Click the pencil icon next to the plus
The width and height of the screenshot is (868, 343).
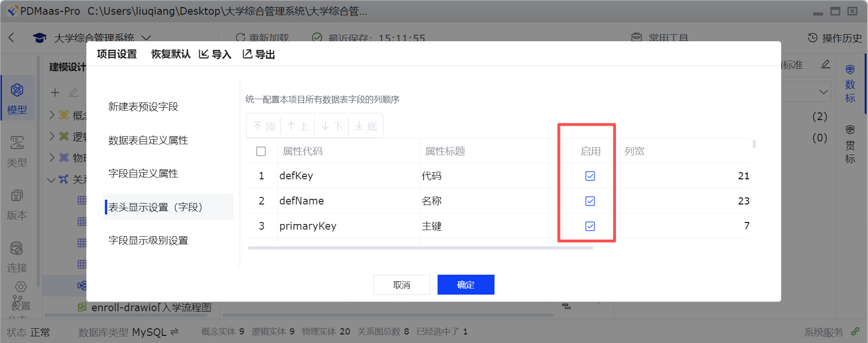tap(74, 93)
